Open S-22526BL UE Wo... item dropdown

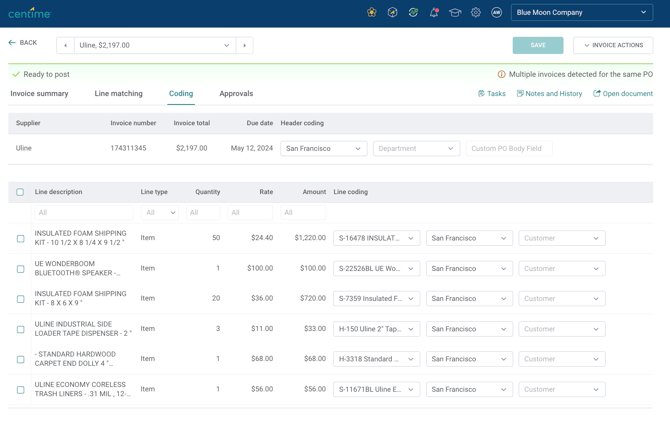point(376,268)
